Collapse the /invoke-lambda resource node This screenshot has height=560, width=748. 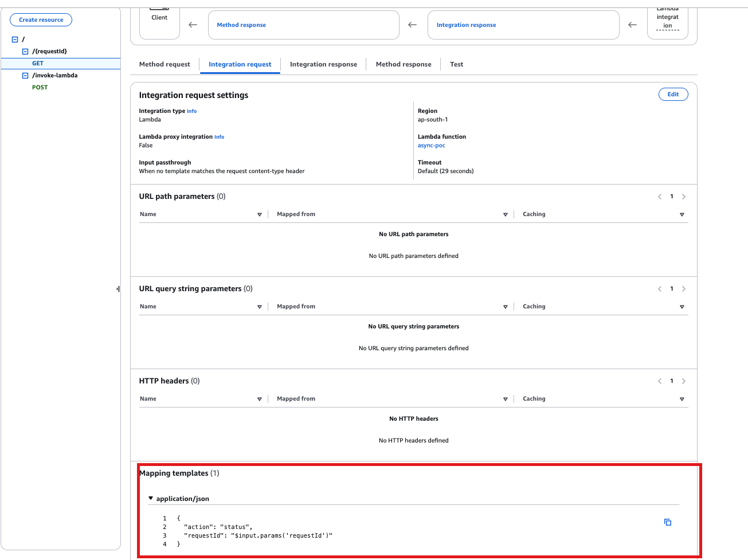[x=25, y=76]
